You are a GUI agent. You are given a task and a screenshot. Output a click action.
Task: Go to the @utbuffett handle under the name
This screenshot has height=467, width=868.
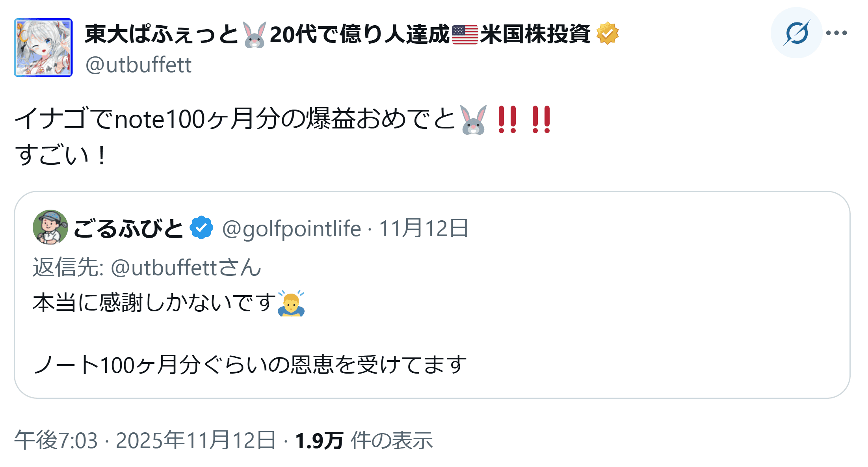[138, 65]
